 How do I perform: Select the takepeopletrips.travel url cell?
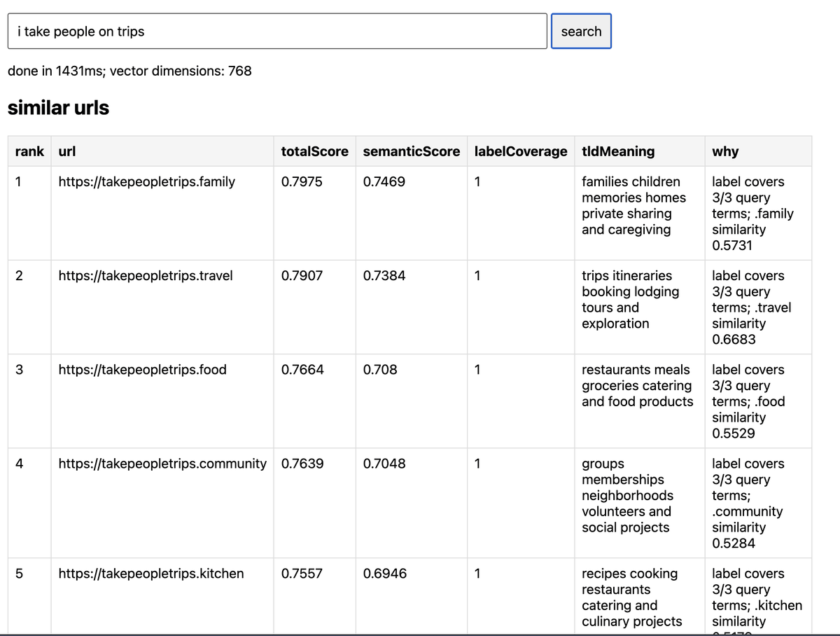162,307
